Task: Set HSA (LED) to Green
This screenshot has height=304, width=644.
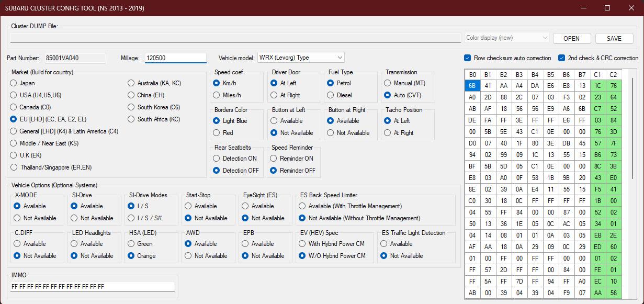Action: [x=131, y=244]
